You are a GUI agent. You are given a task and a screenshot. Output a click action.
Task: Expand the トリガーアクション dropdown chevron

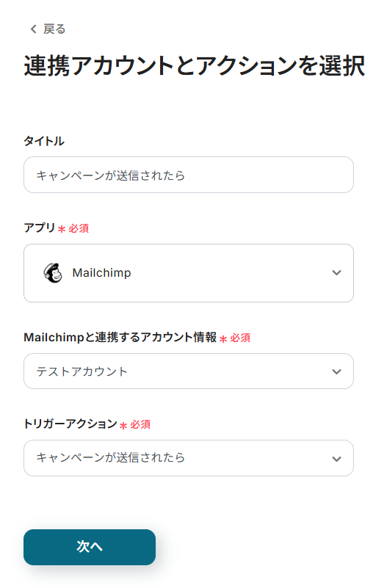click(336, 459)
